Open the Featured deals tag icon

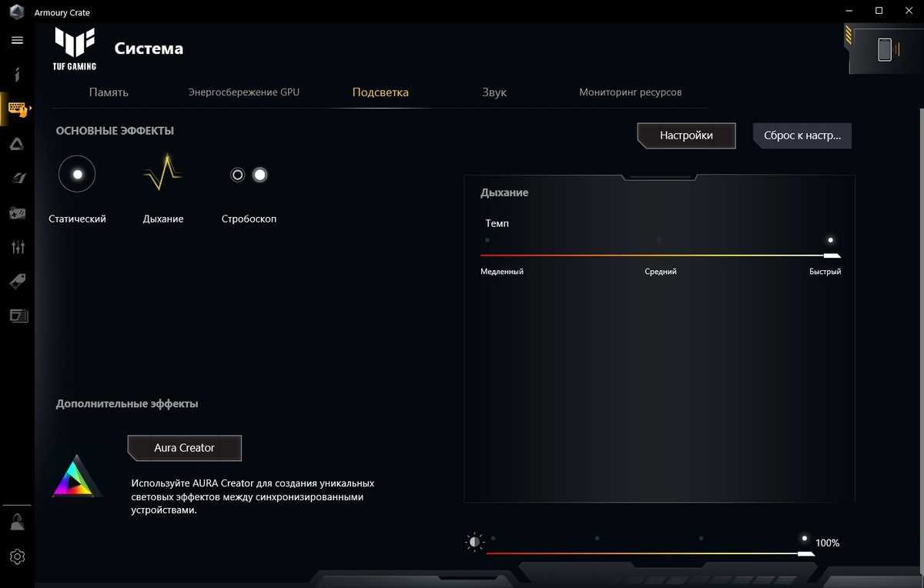tap(17, 282)
